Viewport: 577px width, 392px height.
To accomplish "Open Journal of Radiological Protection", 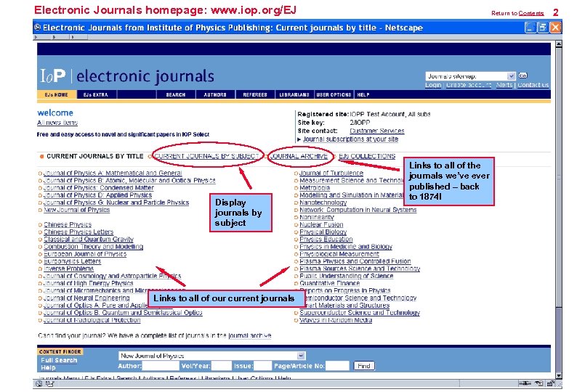I will [x=92, y=320].
